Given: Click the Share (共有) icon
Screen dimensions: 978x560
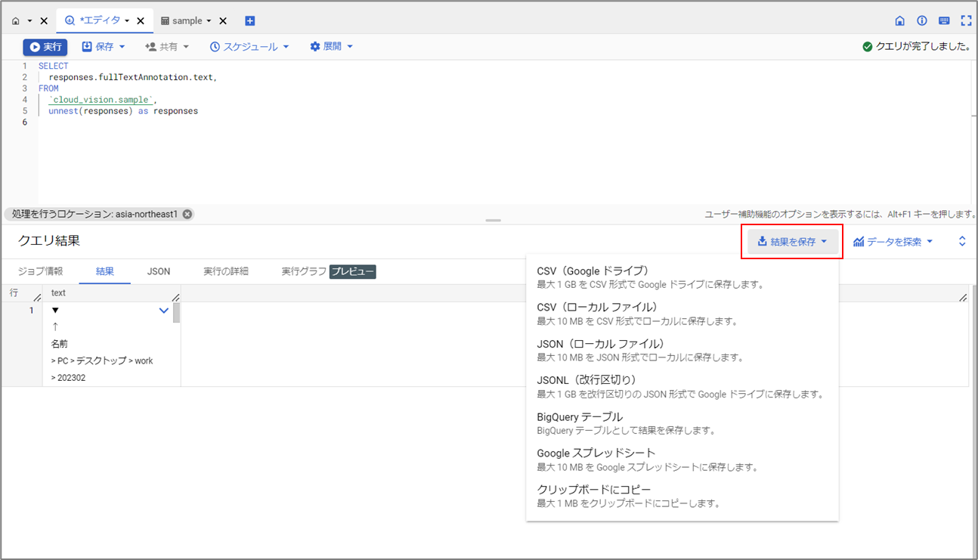Looking at the screenshot, I should coord(151,46).
